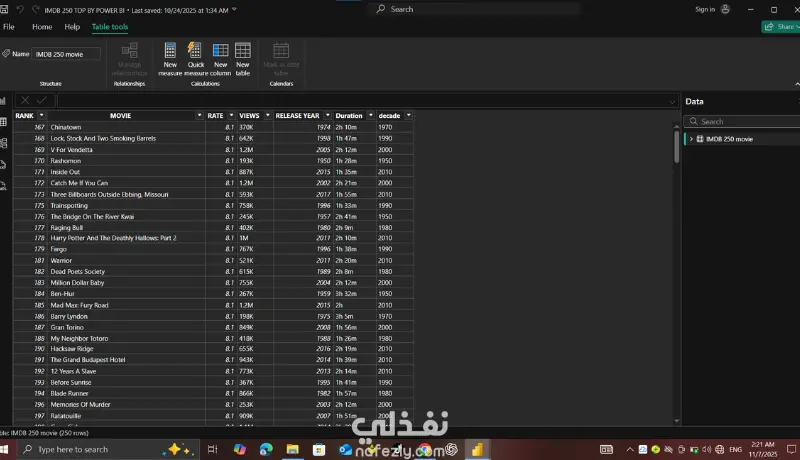This screenshot has height=460, width=800.
Task: Select the 3h 32m duration cell
Action: click(355, 294)
